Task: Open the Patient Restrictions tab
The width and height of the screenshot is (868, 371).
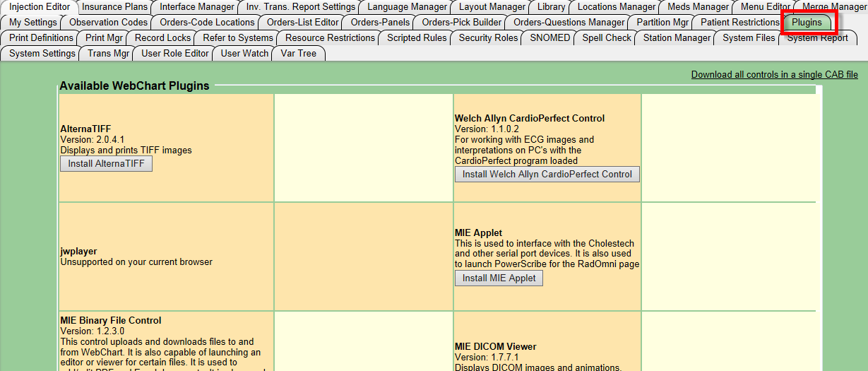Action: tap(739, 22)
